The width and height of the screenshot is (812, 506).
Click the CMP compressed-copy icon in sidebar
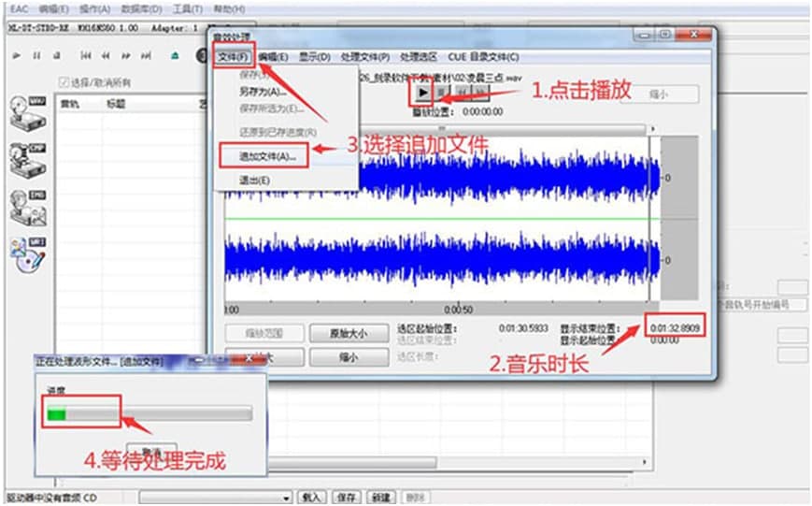click(28, 160)
